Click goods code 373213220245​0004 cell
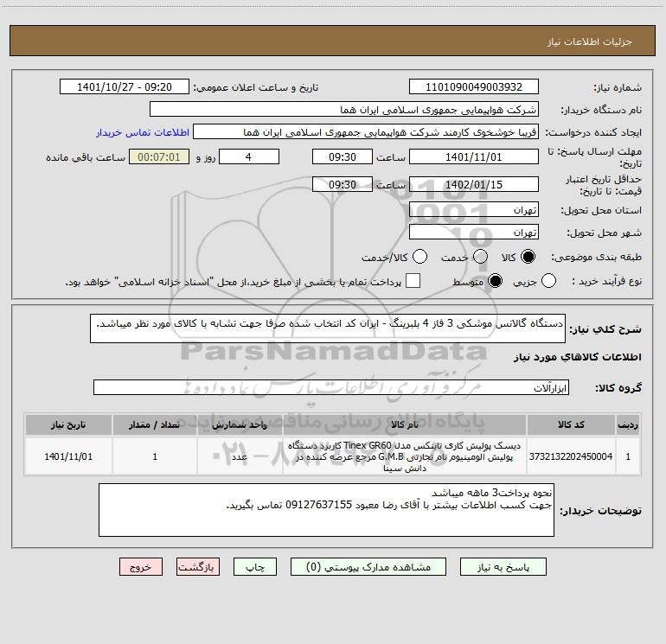The image size is (666, 644). [571, 456]
